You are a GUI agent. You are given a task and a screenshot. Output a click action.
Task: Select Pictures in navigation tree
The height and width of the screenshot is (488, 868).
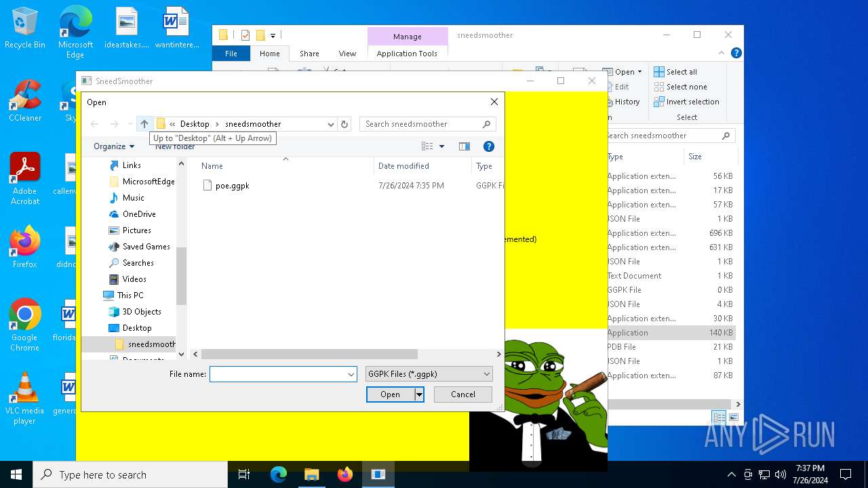(136, 230)
